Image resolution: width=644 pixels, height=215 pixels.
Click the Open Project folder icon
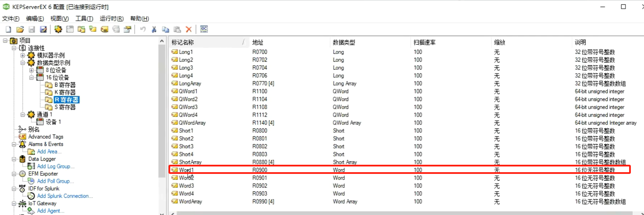tap(20, 29)
